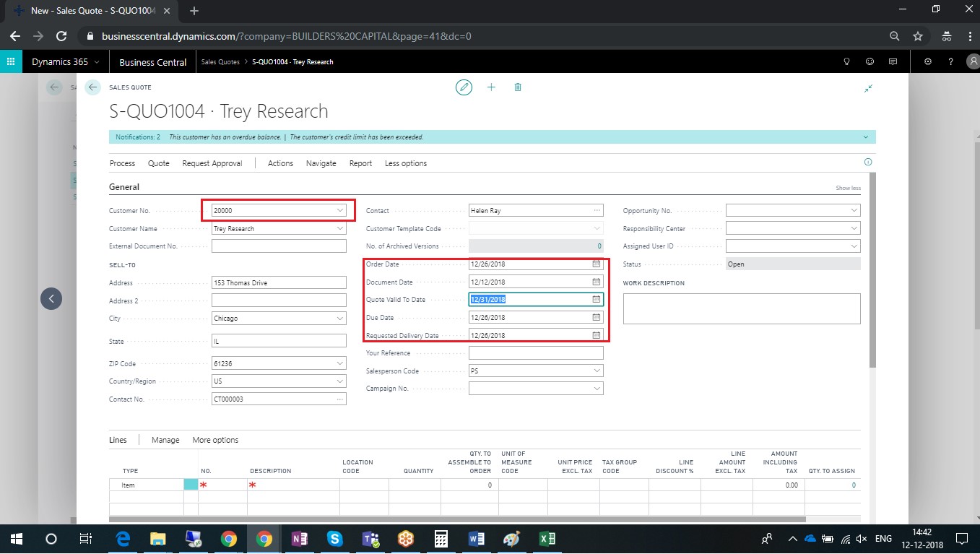
Task: Open the Dynamics 365 app launcher grid
Action: (11, 62)
